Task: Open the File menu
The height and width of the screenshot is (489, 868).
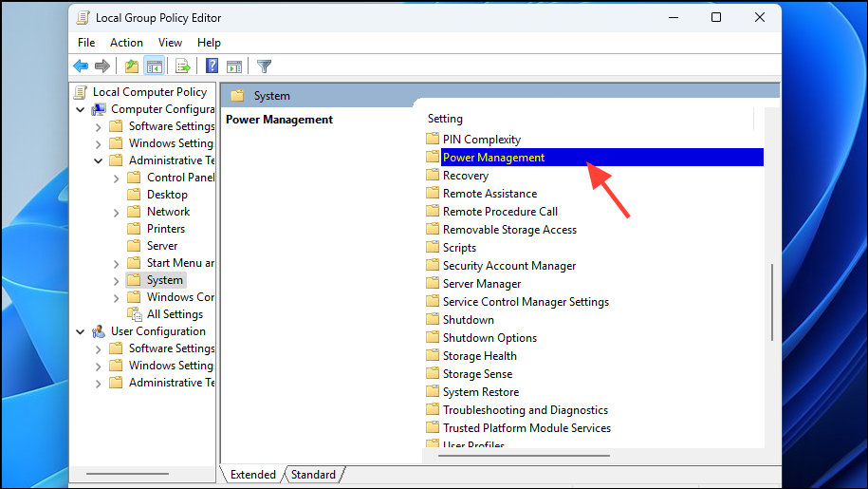Action: 86,43
